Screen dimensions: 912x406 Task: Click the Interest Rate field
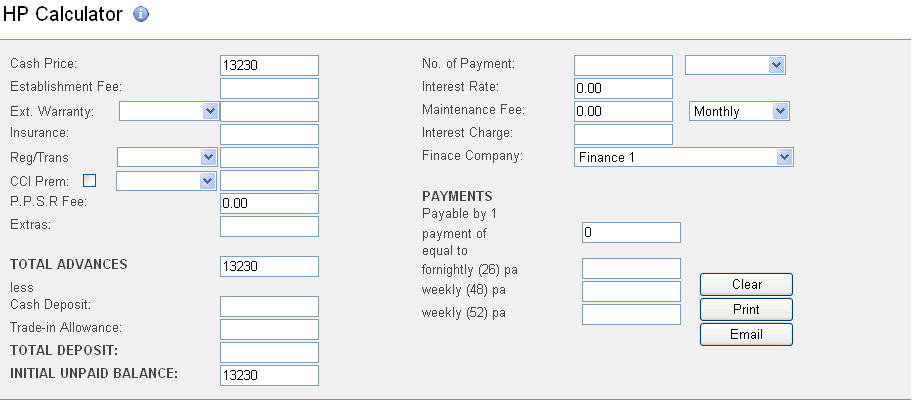623,88
